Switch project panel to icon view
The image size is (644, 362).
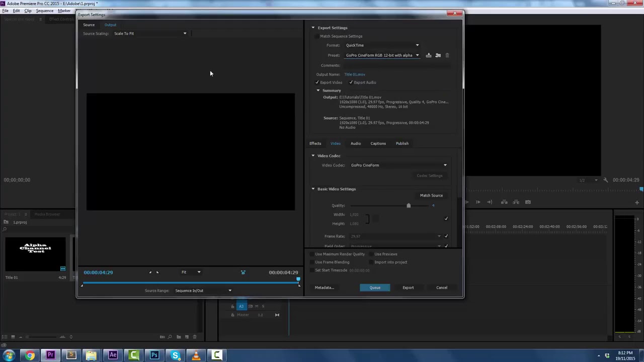(x=13, y=337)
